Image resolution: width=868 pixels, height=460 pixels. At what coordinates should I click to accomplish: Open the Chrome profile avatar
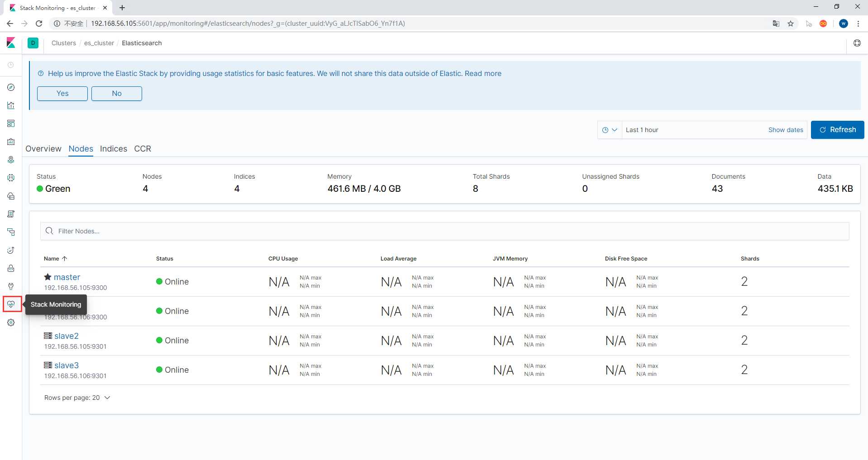click(x=844, y=24)
